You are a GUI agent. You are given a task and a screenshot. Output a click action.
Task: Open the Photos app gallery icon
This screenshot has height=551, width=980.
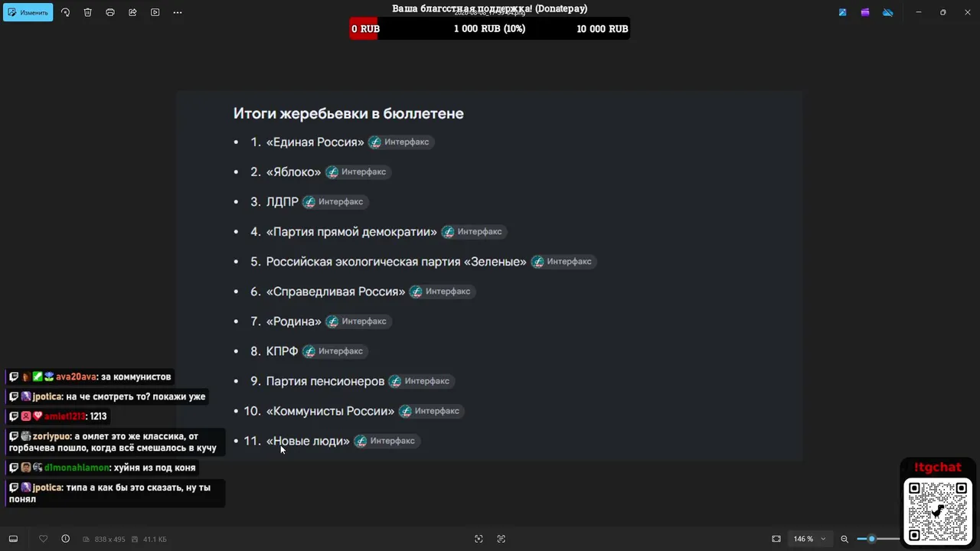pyautogui.click(x=843, y=12)
